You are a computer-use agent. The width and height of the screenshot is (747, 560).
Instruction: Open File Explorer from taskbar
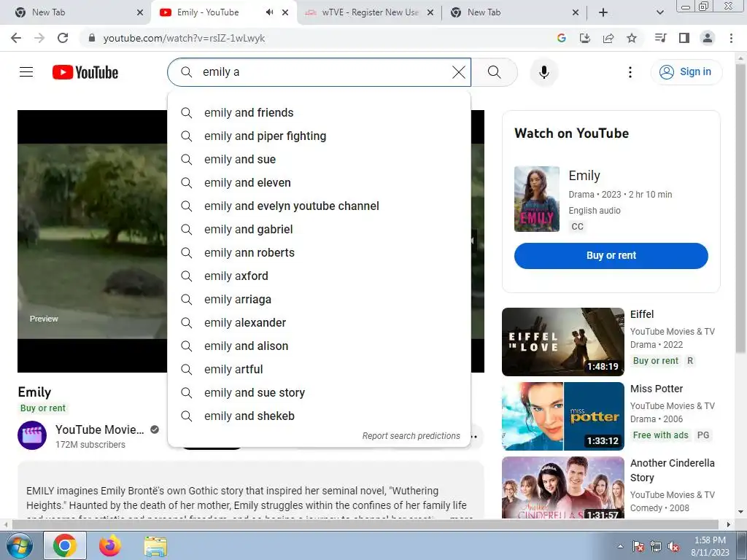(155, 545)
